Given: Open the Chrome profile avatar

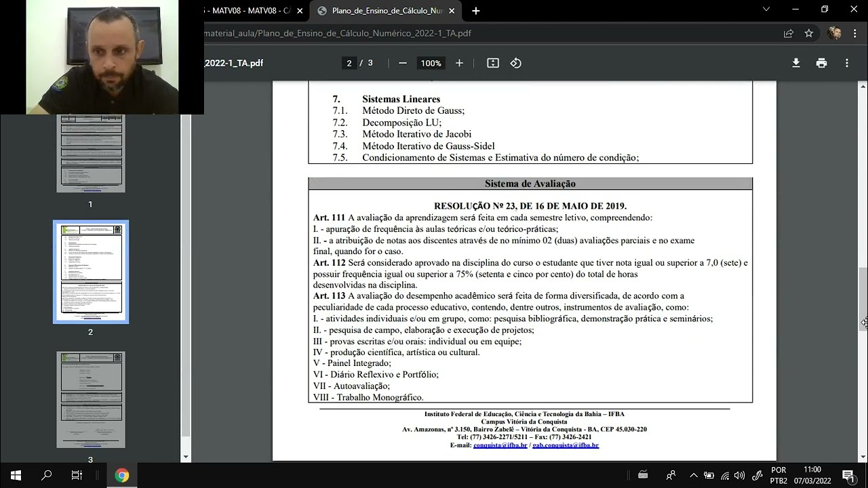Looking at the screenshot, I should (835, 33).
